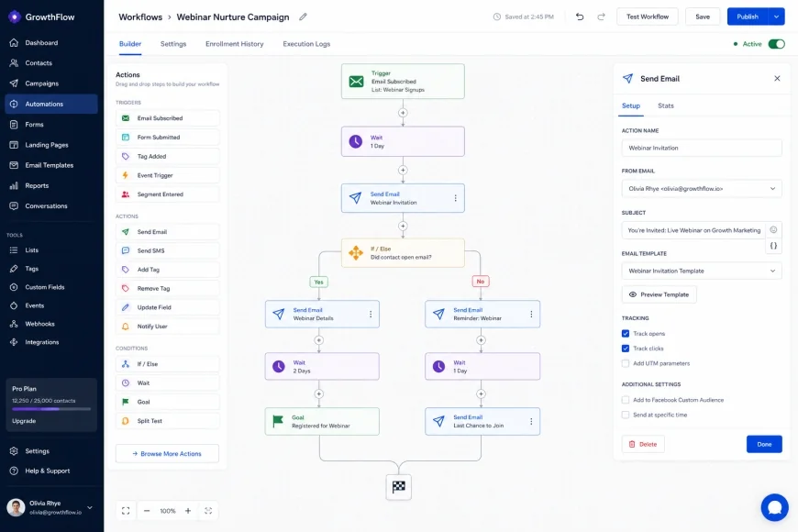This screenshot has height=532, width=798.
Task: Delete the Send Email action
Action: [643, 445]
